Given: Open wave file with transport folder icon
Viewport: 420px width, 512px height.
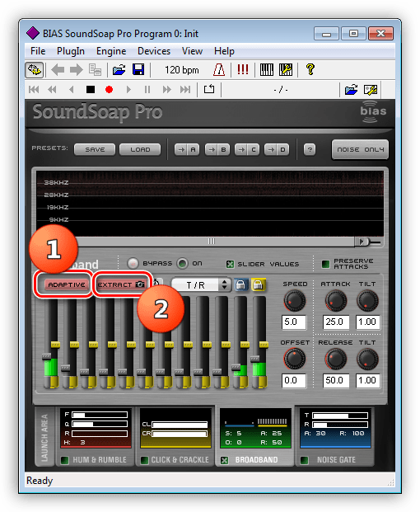Looking at the screenshot, I should pyautogui.click(x=351, y=90).
